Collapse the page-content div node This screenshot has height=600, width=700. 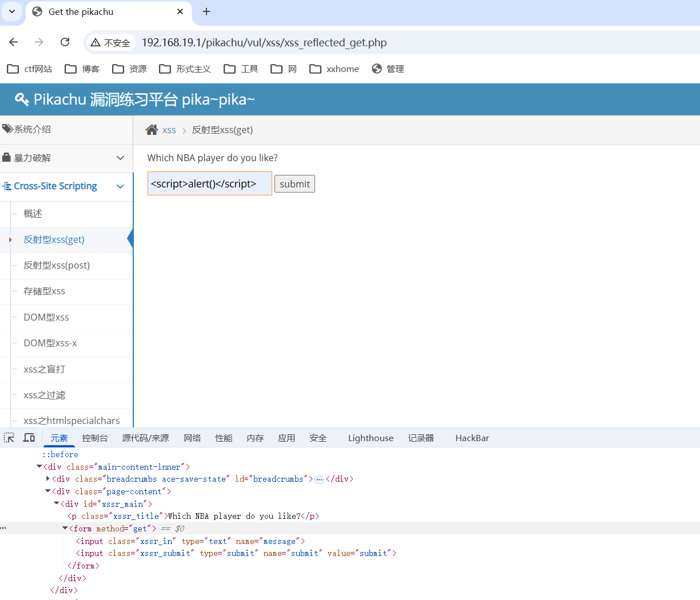47,491
